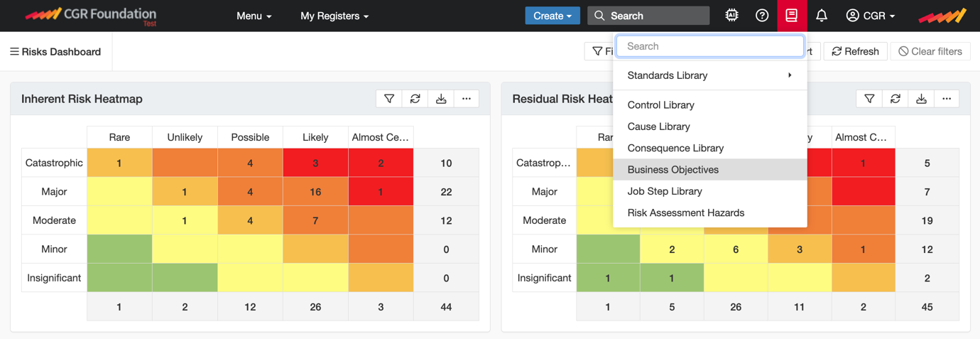
Task: Open the My Registers dropdown
Action: (334, 16)
